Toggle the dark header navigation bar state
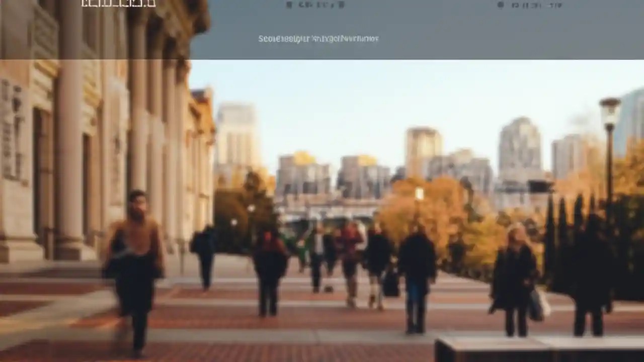The image size is (644, 362). [x=322, y=28]
